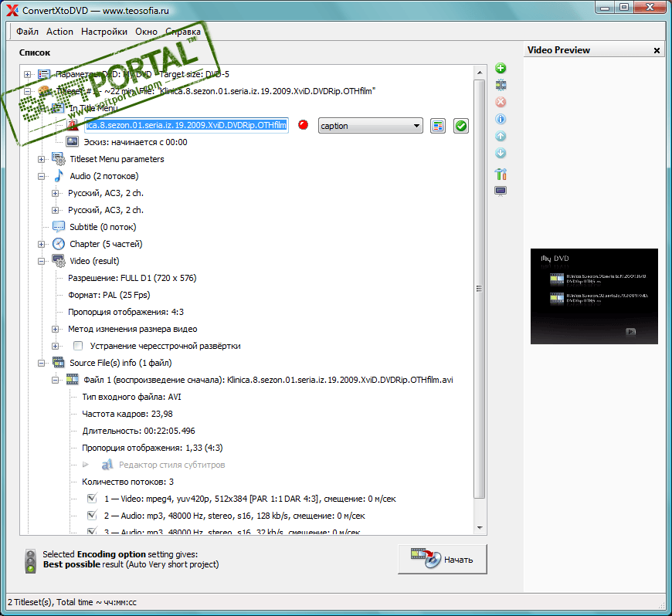Select Редактор стиля субтитров row
The image size is (672, 616).
point(171,465)
